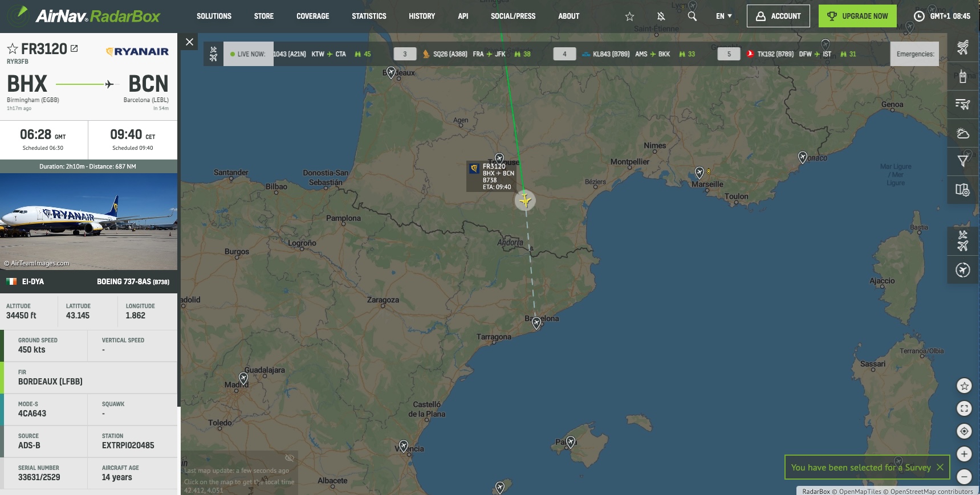Select ticker flight KTW to CTA

tap(322, 54)
